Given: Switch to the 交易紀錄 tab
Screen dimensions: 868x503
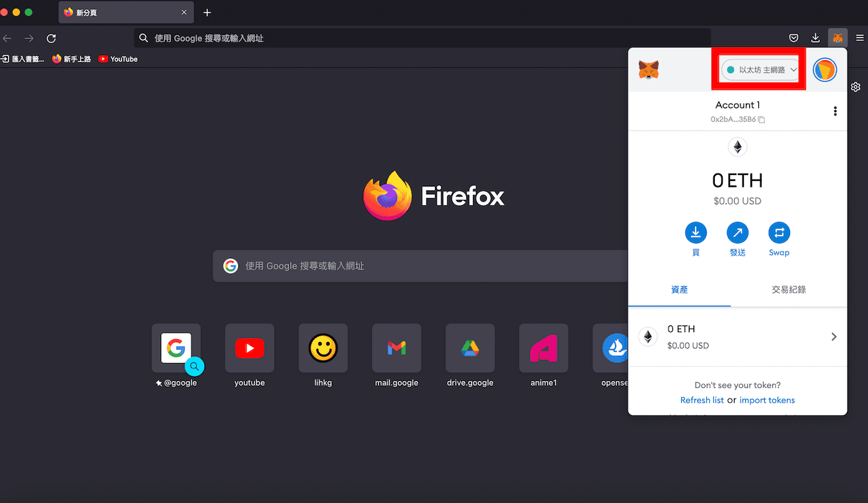Looking at the screenshot, I should point(789,289).
